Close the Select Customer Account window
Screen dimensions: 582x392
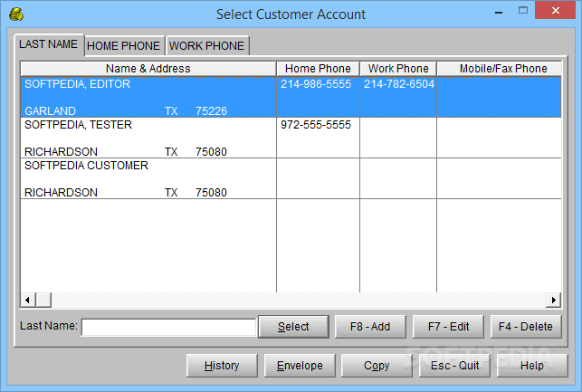(x=555, y=10)
